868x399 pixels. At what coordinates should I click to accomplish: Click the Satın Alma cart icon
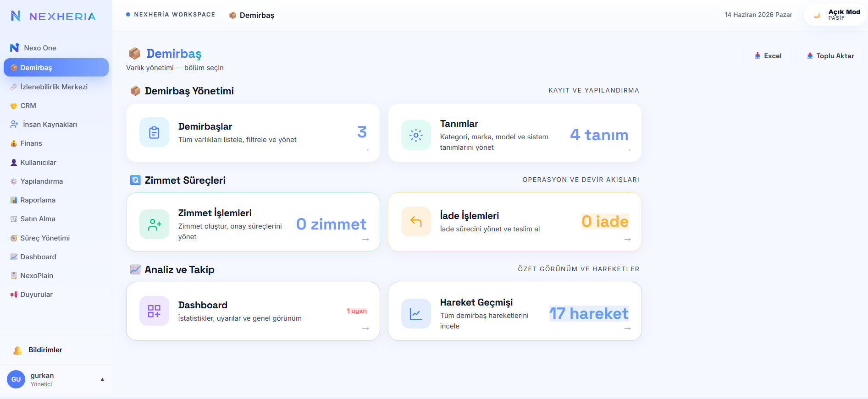(14, 219)
